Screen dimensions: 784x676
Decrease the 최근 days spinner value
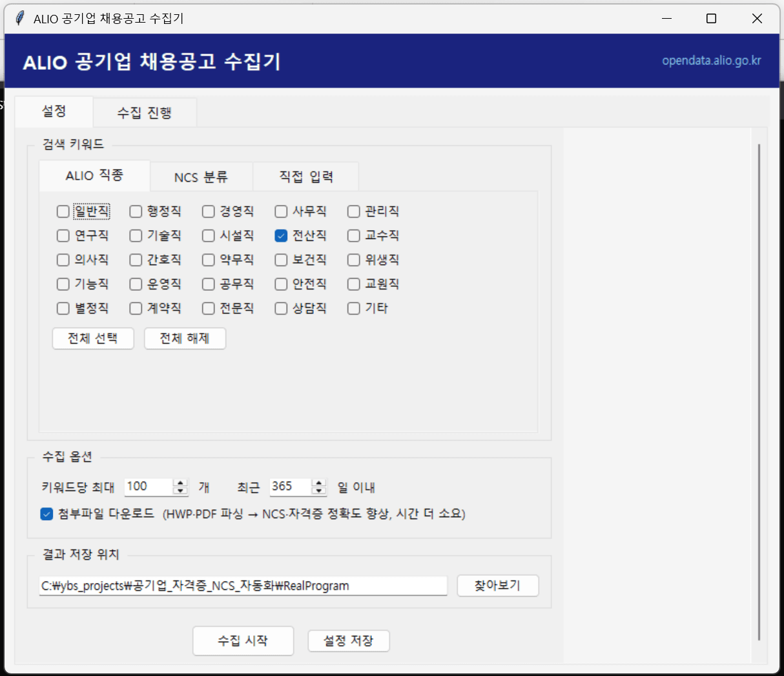tap(319, 491)
